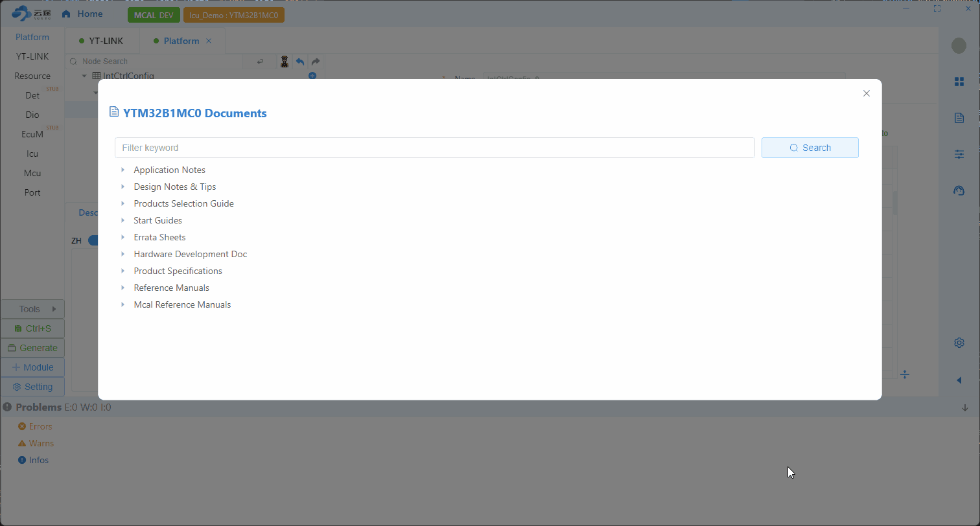
Task: Open the Tools submenu
Action: click(x=32, y=309)
